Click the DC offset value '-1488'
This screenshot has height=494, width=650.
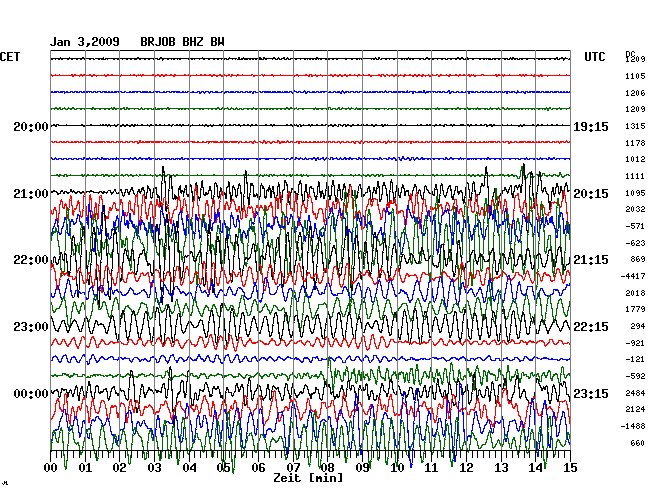[x=633, y=426]
